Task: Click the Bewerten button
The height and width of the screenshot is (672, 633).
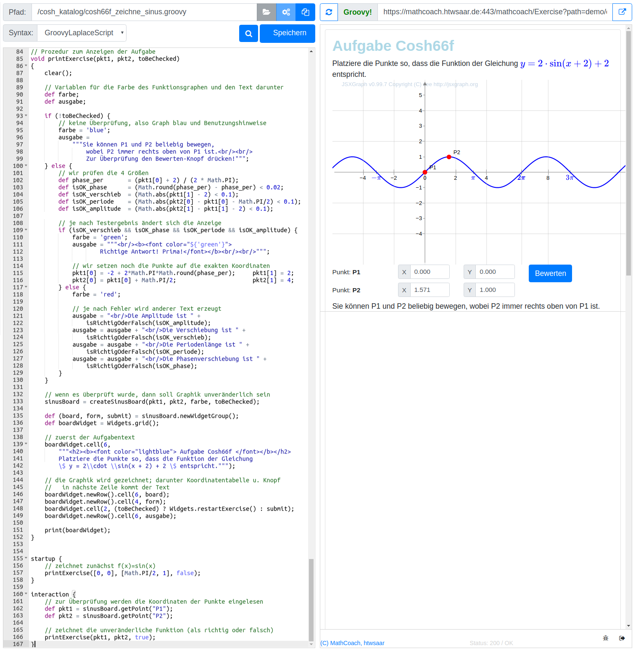Action: (x=550, y=273)
